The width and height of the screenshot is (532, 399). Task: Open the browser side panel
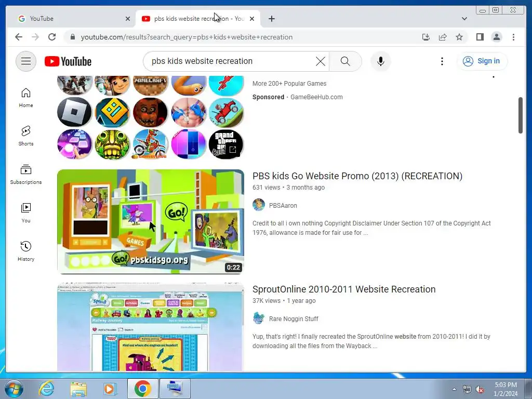point(480,37)
